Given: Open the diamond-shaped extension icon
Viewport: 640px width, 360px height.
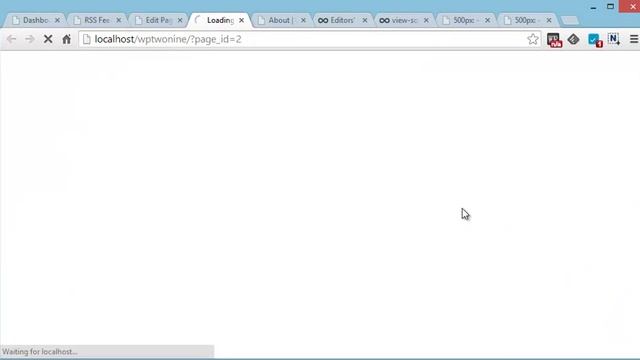Looking at the screenshot, I should point(573,39).
